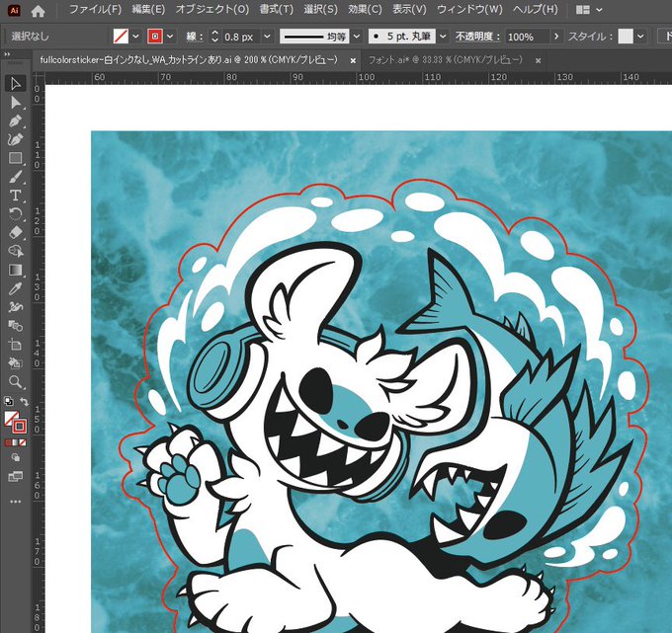Close the fullcolorsticker document tab
The image size is (672, 633).
point(353,61)
